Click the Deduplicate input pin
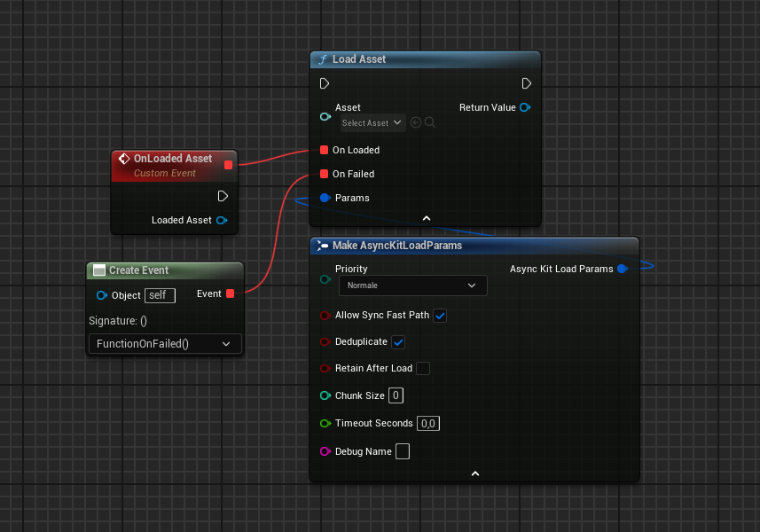 pos(325,341)
